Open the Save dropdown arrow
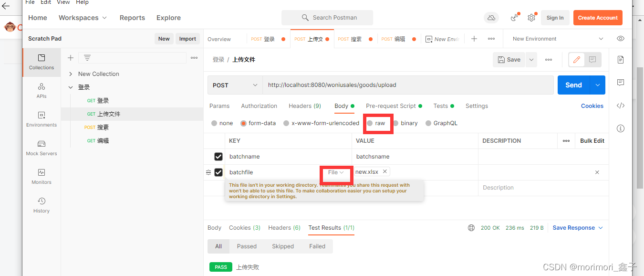 tap(531, 60)
